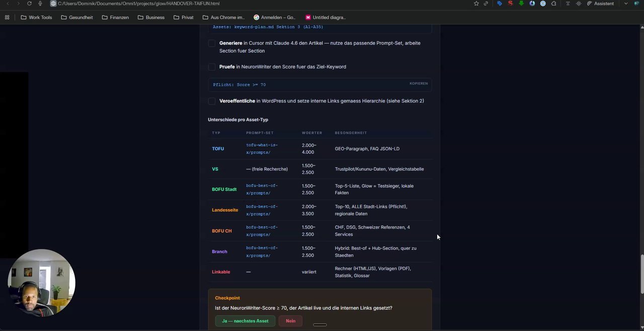The height and width of the screenshot is (331, 644).
Task: Click the Landesseite asset type
Action: (x=225, y=210)
